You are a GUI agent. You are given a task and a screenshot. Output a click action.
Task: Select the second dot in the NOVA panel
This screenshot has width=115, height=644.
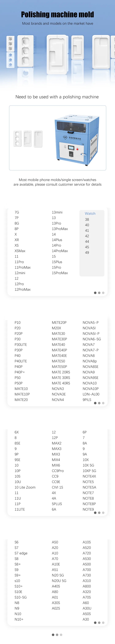[99, 403]
